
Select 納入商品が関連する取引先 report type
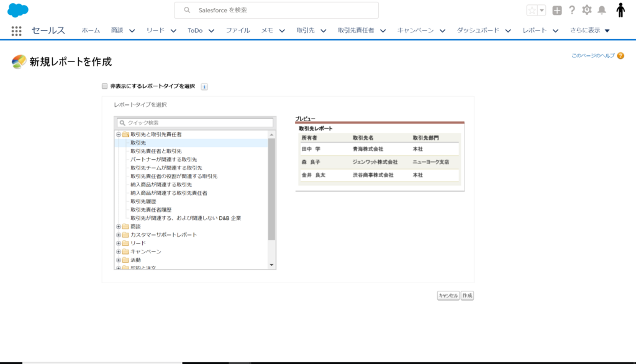point(161,184)
